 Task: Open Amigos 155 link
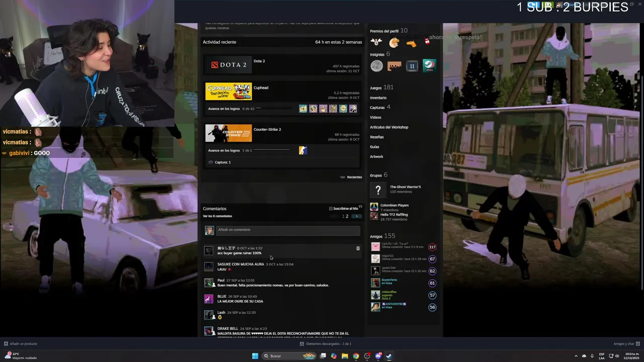(383, 236)
